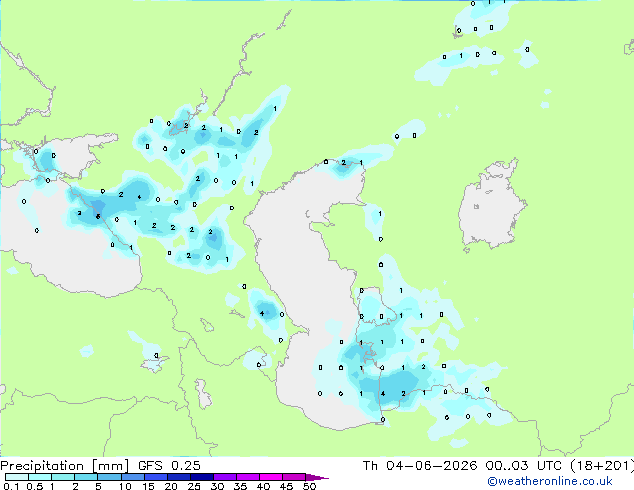
Task: Click the 25 to 30 mm dark blue swatch
Action: coord(202,477)
